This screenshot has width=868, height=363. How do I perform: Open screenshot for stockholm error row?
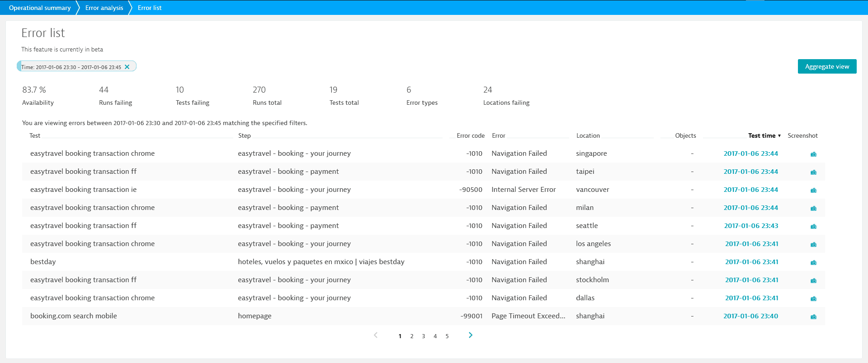click(813, 280)
